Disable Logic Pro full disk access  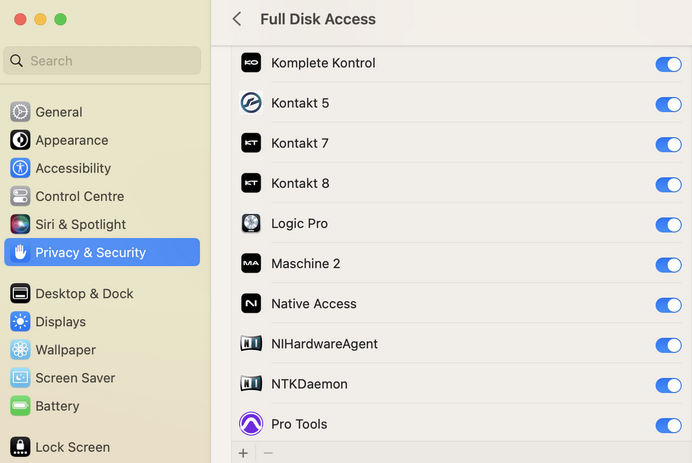tap(668, 225)
